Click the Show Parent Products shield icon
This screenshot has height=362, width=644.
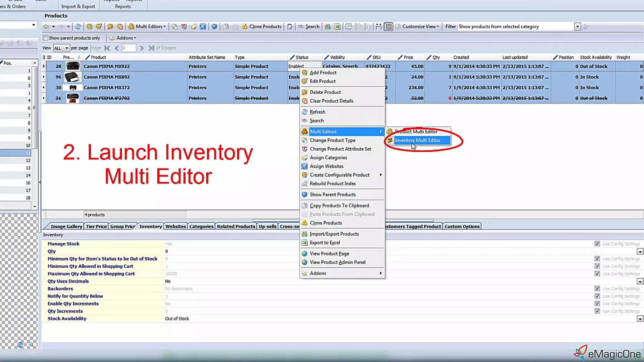coord(214,27)
